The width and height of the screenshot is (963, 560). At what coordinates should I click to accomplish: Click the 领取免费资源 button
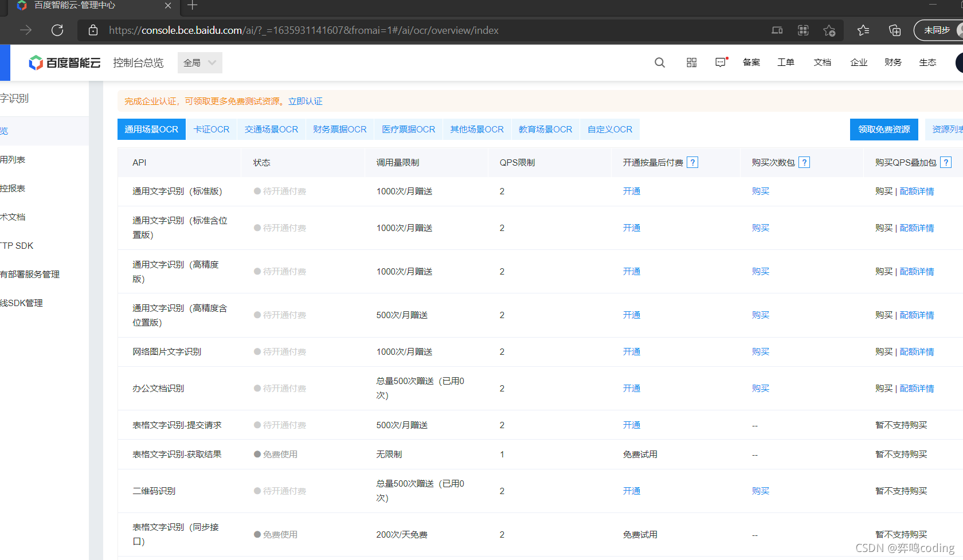tap(884, 129)
